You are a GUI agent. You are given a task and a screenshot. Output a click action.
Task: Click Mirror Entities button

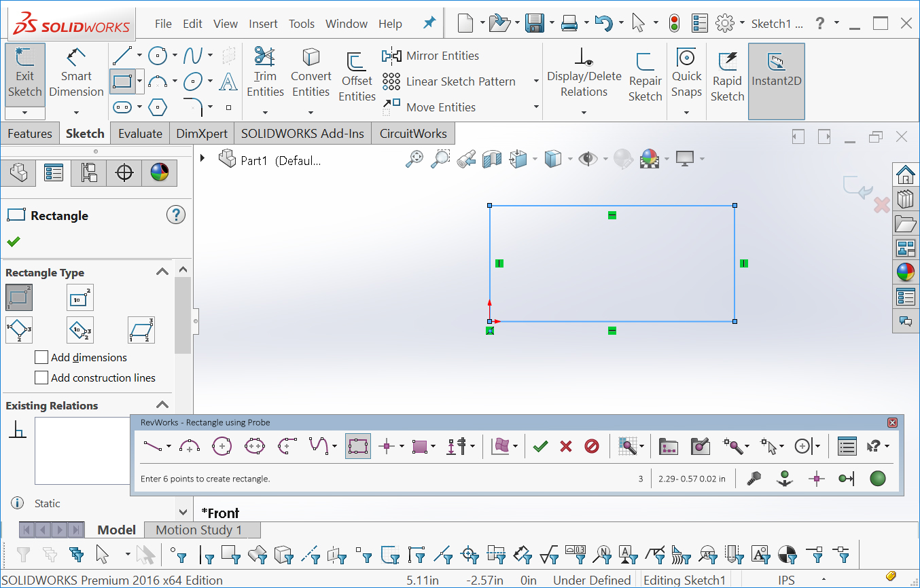[431, 56]
